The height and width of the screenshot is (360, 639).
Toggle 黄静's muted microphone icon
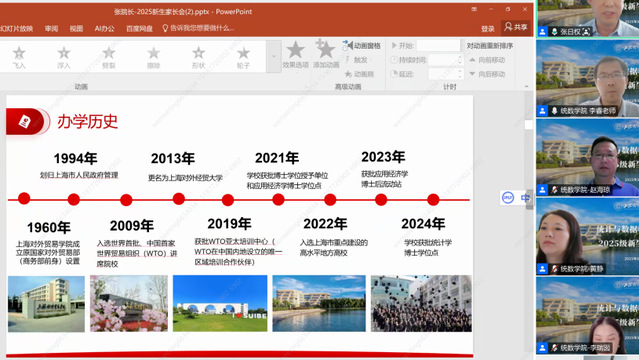pos(554,269)
